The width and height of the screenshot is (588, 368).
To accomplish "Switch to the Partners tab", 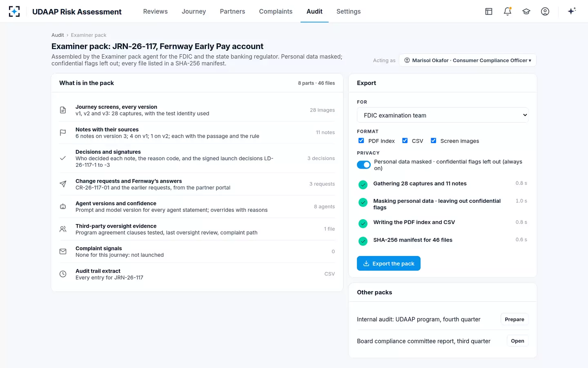I will coord(232,11).
